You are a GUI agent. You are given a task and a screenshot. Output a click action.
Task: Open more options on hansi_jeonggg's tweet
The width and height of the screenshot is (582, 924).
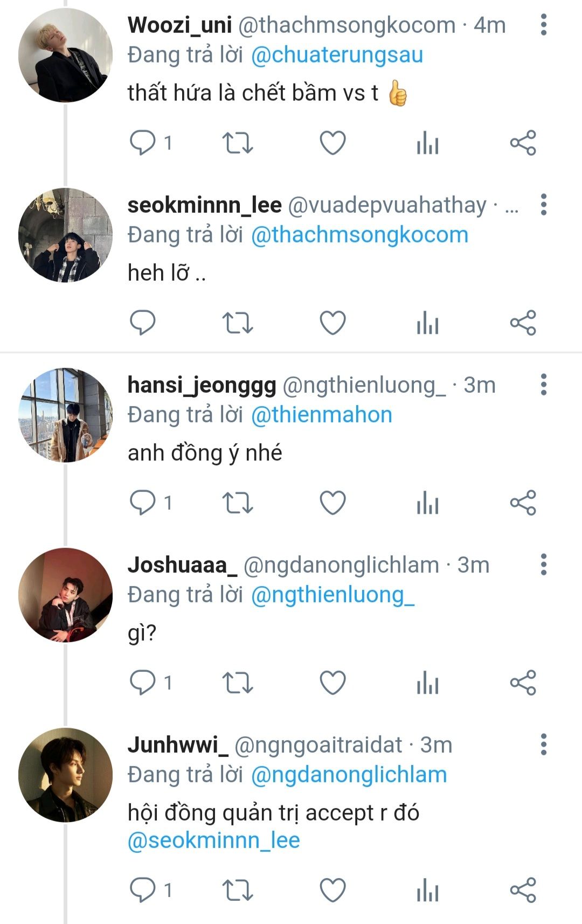click(x=543, y=385)
